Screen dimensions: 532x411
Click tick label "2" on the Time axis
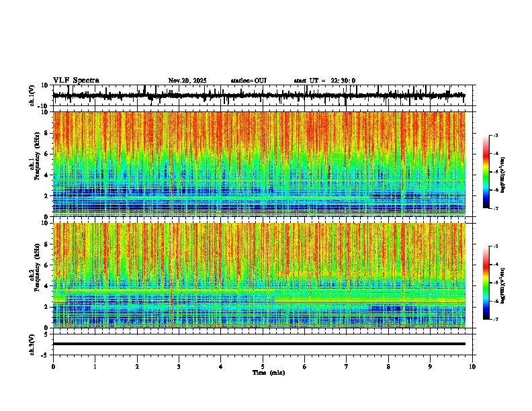(137, 367)
